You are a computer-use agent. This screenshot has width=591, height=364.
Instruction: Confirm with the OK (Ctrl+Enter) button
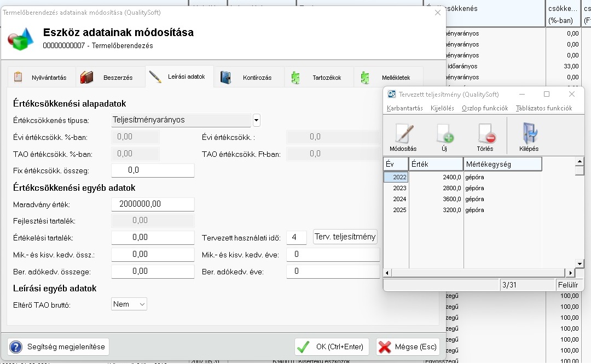pyautogui.click(x=332, y=347)
